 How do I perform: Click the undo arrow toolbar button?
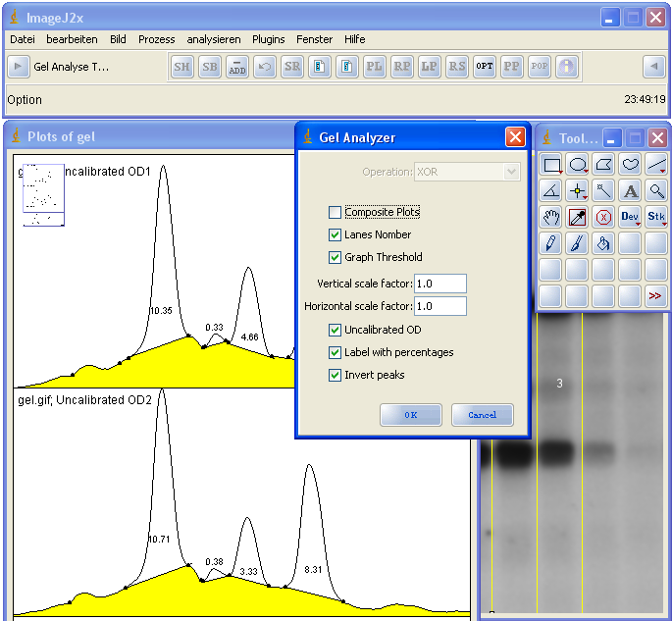(265, 67)
